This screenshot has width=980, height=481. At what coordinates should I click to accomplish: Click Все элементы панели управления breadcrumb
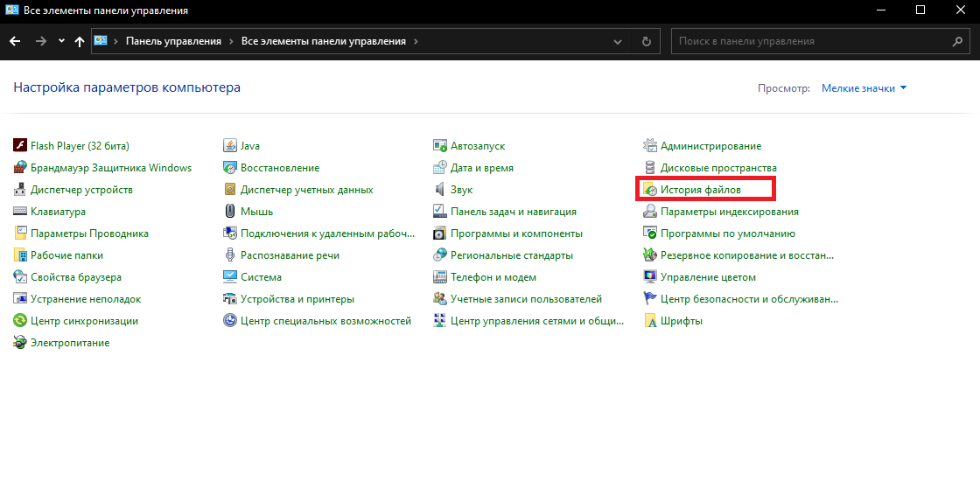pos(324,41)
